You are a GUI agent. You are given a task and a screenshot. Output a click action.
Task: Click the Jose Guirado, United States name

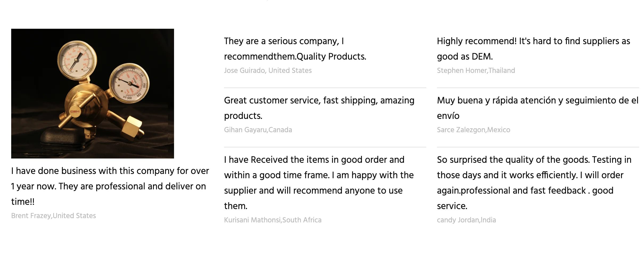pyautogui.click(x=268, y=70)
